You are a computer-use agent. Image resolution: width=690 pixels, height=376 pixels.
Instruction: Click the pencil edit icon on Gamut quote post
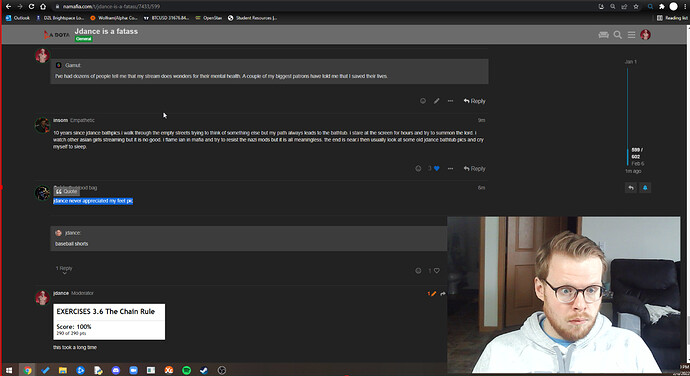[x=436, y=101]
